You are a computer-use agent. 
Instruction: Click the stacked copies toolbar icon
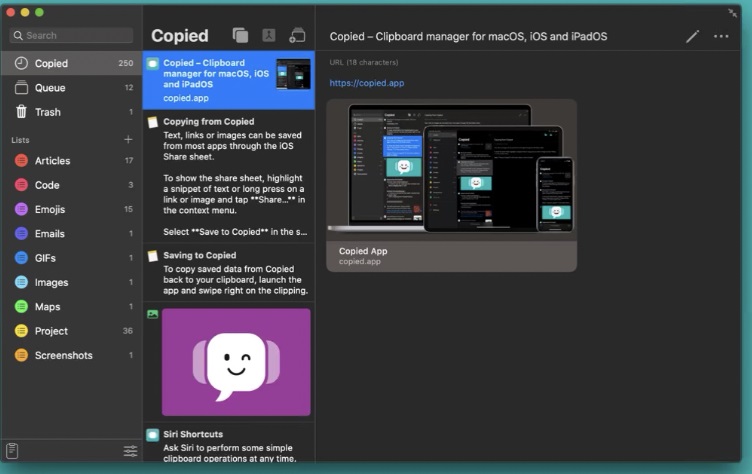(240, 36)
